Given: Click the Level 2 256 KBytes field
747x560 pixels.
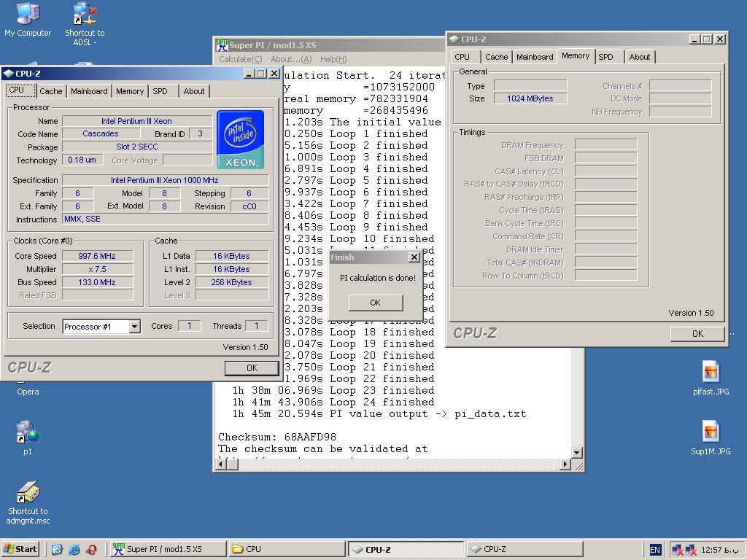Looking at the screenshot, I should [231, 282].
